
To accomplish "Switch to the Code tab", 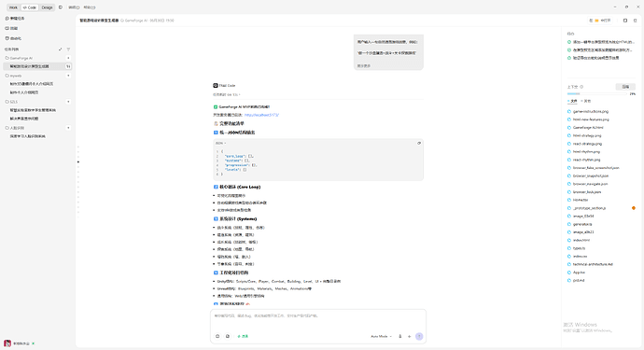I will (x=30, y=7).
